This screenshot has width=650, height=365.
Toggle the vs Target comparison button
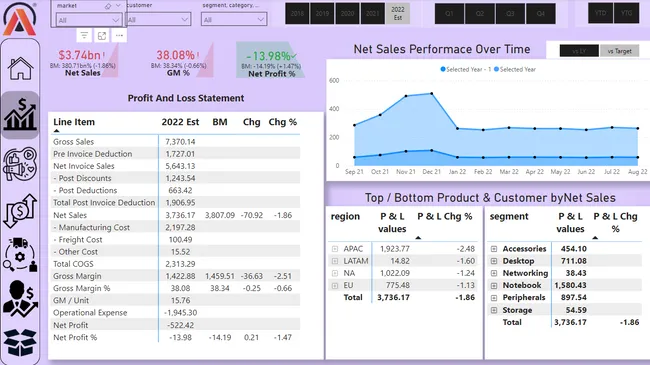(619, 51)
